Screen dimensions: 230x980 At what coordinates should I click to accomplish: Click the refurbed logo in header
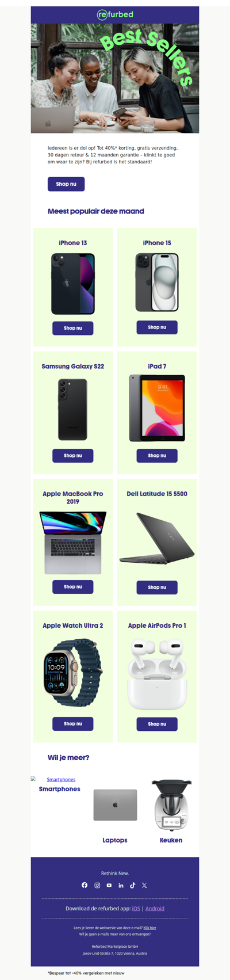[x=115, y=14]
